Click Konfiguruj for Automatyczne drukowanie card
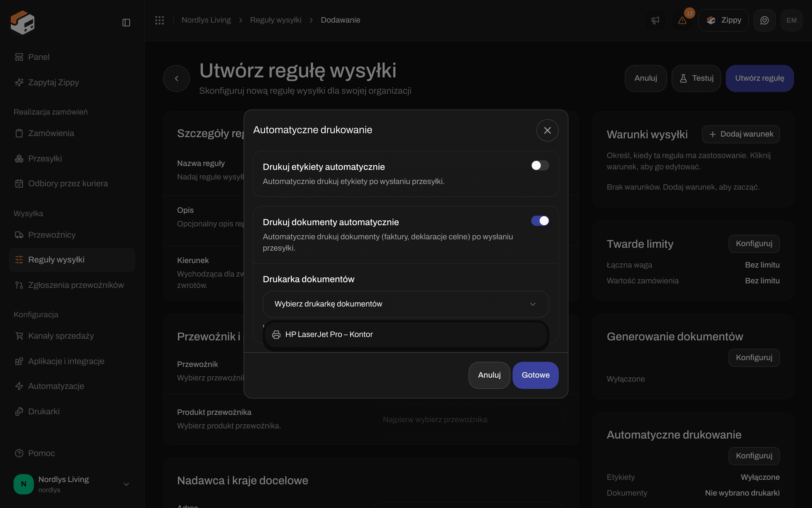The image size is (812, 508). [754, 456]
